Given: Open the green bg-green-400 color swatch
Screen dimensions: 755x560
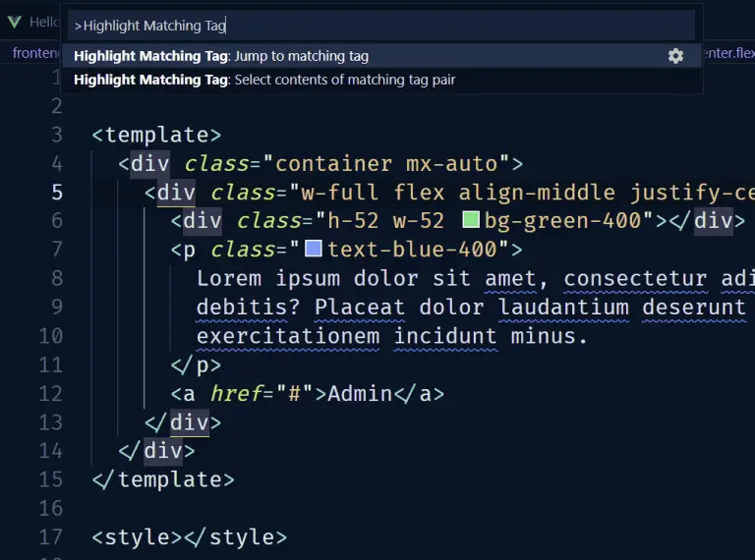Looking at the screenshot, I should tap(471, 220).
